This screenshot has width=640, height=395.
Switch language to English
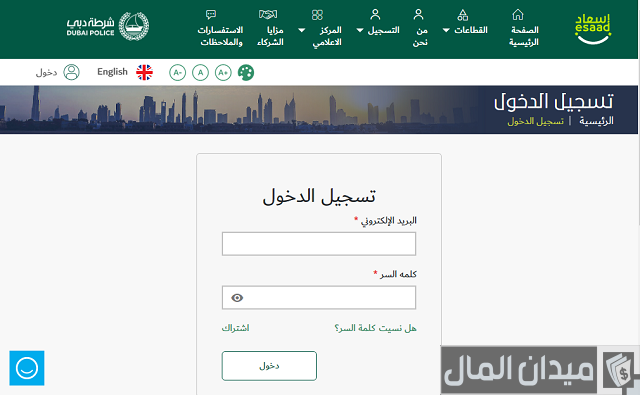tap(112, 72)
